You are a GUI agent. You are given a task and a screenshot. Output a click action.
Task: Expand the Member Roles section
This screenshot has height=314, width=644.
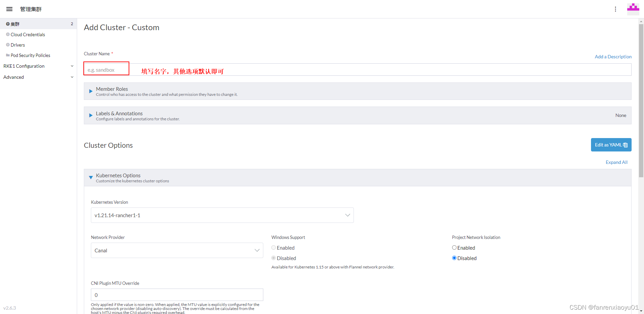coord(358,91)
